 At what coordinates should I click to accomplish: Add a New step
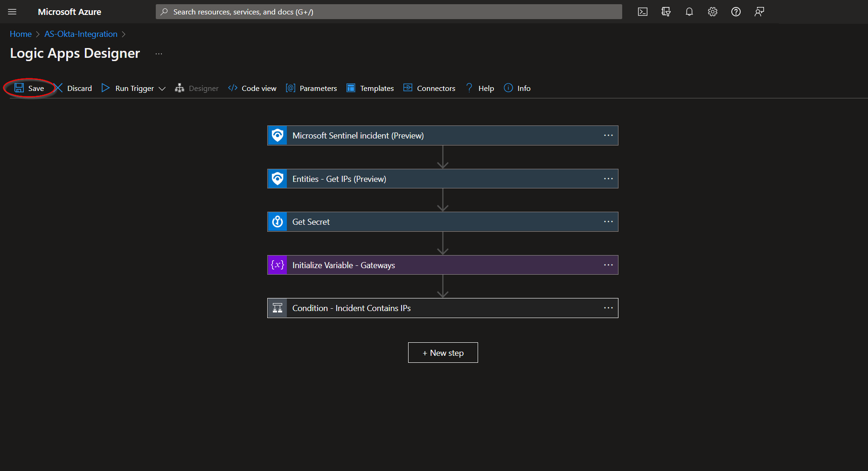[443, 353]
